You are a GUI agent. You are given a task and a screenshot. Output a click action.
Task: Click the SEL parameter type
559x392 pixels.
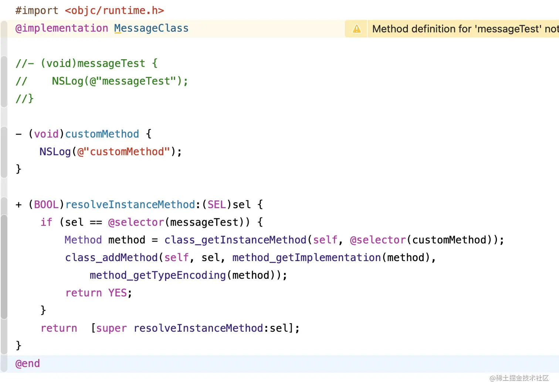tap(217, 205)
